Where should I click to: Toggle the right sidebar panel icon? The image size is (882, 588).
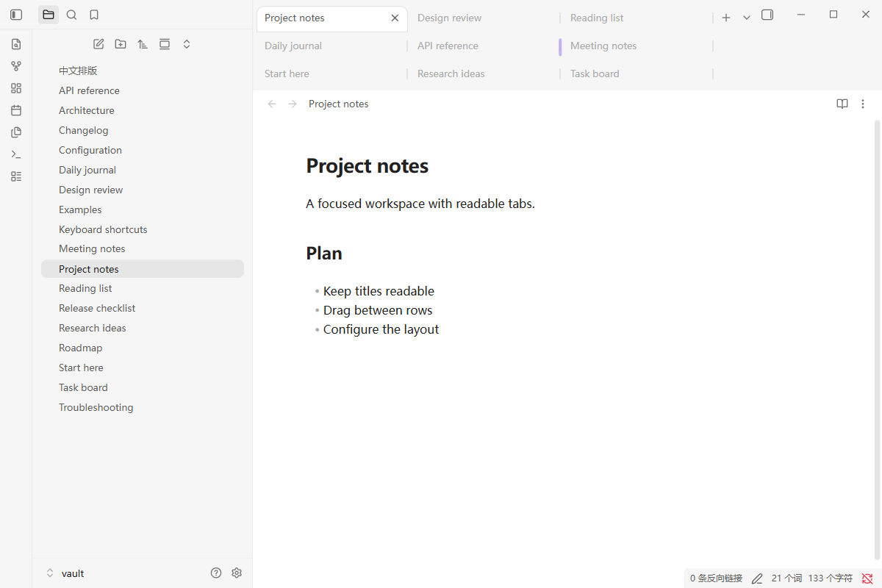pos(767,15)
